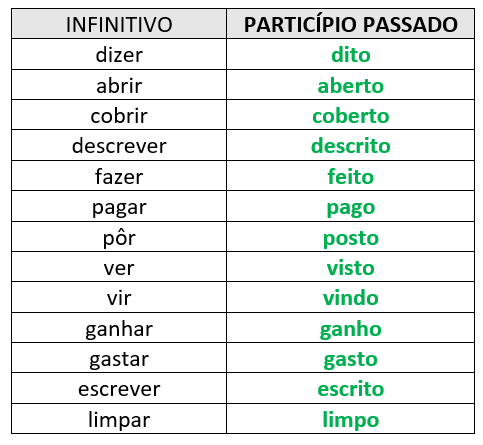Select the participle aberto
Screen dimensions: 483x445
point(351,86)
